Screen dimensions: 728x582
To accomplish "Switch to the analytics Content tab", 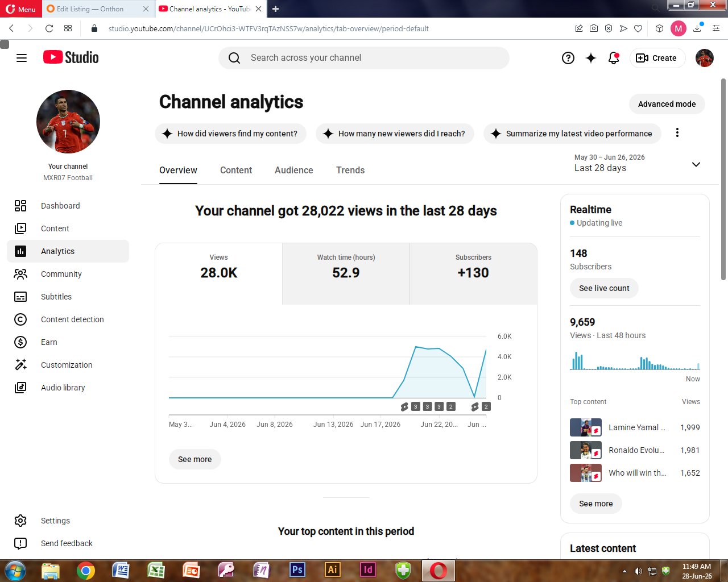I will [x=236, y=170].
